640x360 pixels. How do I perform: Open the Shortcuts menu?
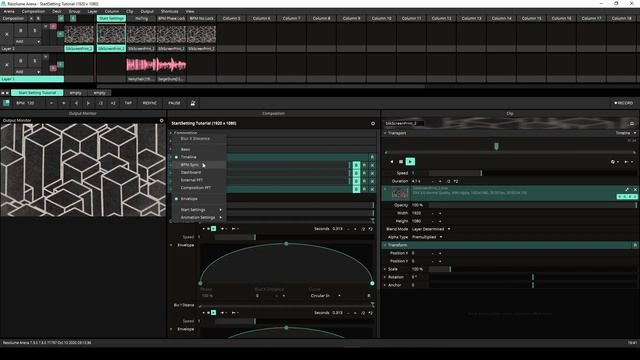click(169, 11)
